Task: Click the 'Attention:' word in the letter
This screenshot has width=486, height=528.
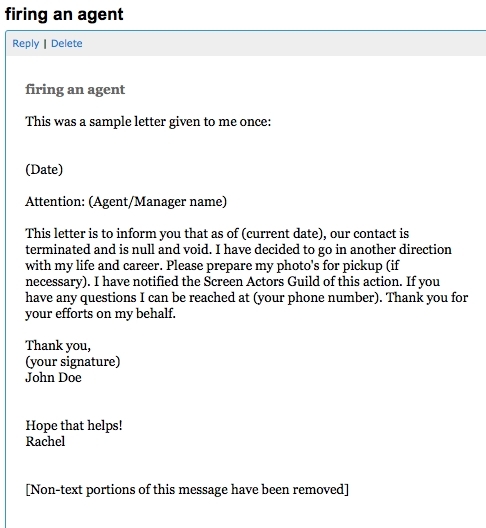Action: tap(55, 201)
